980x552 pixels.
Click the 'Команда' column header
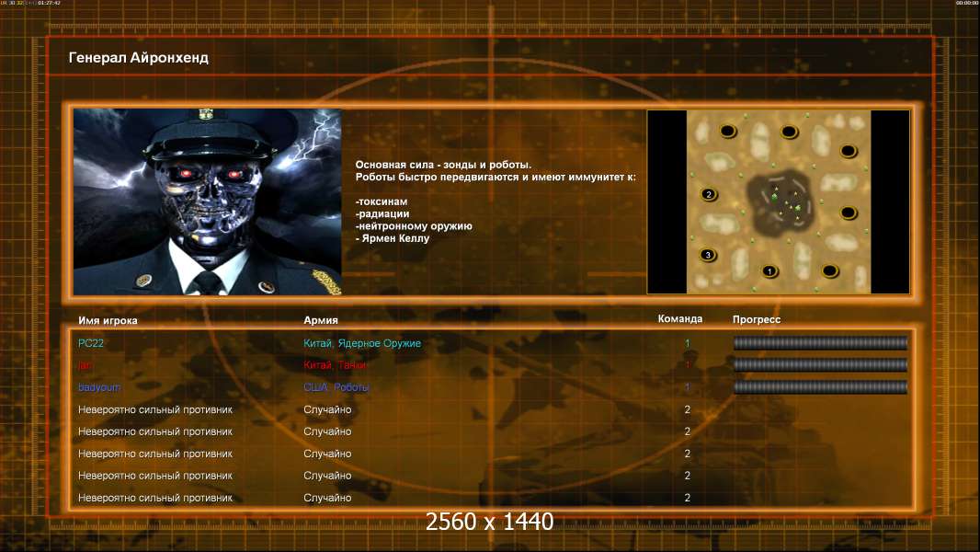[x=680, y=319]
